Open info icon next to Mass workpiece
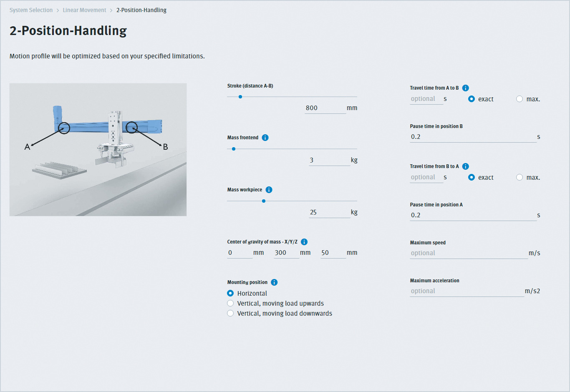The width and height of the screenshot is (570, 392). pos(269,190)
